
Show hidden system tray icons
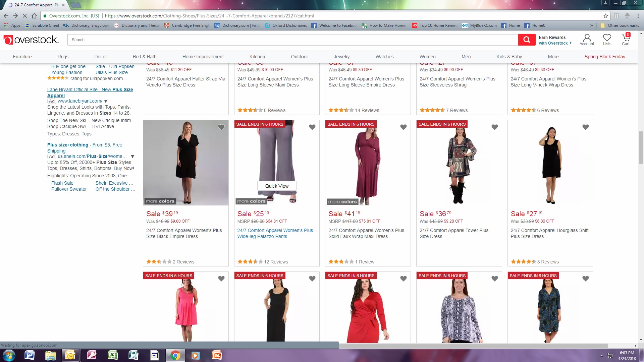point(602,356)
